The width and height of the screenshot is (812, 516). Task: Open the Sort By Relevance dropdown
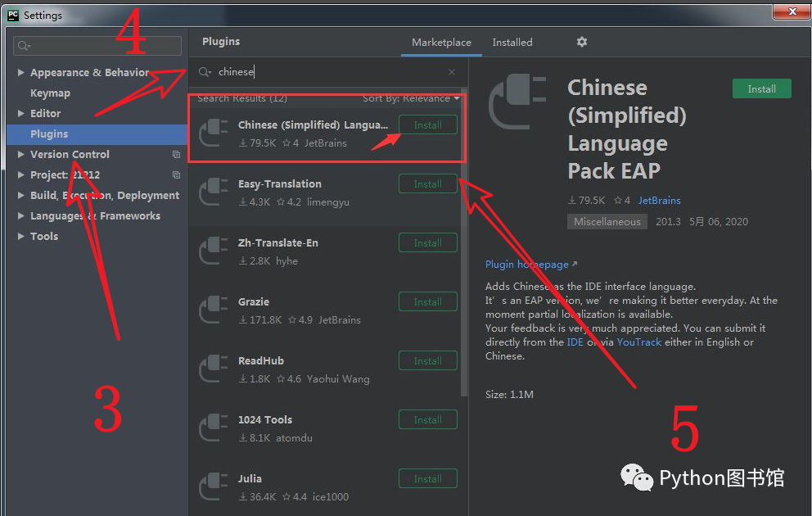coord(411,98)
